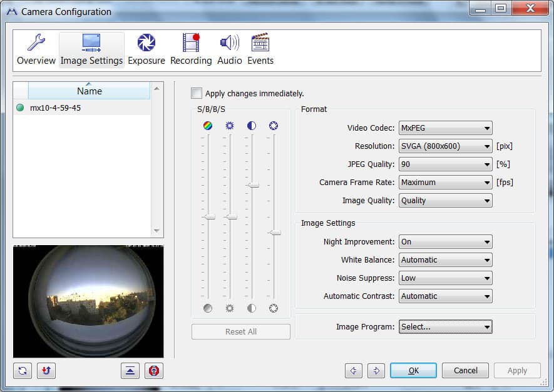Click the fisheye camera preview image
This screenshot has height=392, width=554.
(x=88, y=301)
